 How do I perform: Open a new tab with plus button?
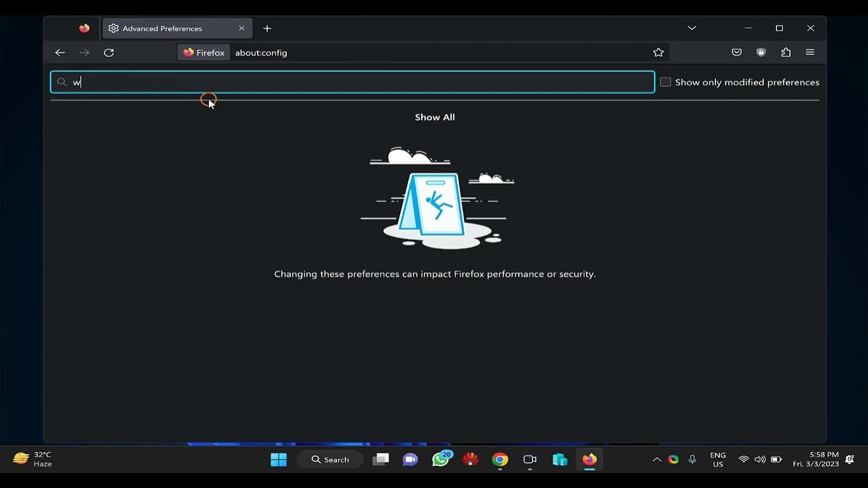pos(267,28)
